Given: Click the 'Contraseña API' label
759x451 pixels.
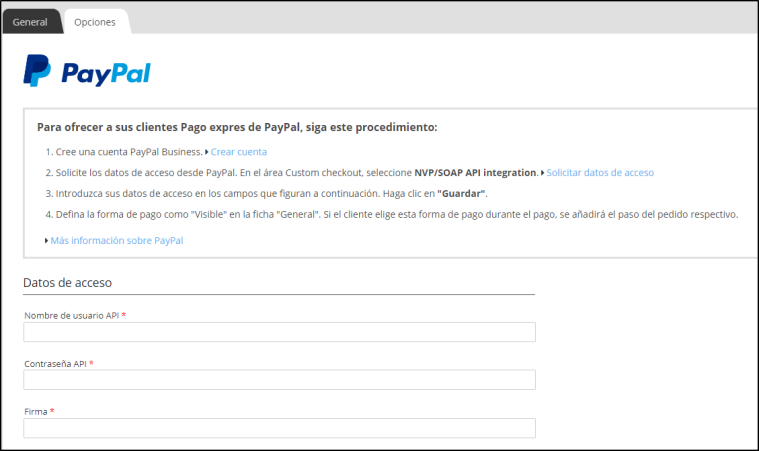Looking at the screenshot, I should point(55,364).
